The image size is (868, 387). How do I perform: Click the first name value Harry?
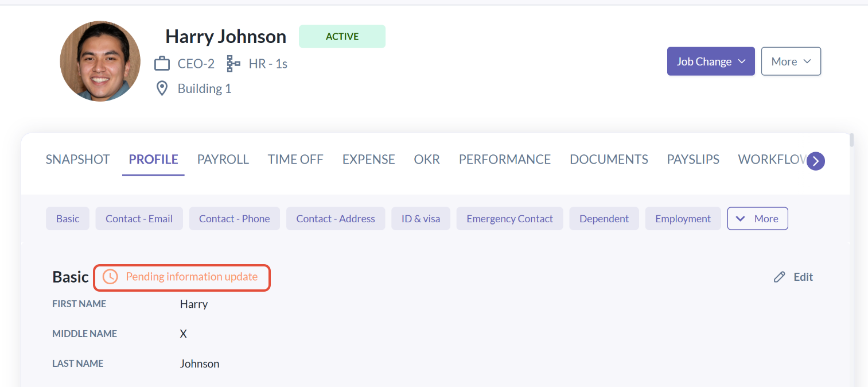(194, 304)
